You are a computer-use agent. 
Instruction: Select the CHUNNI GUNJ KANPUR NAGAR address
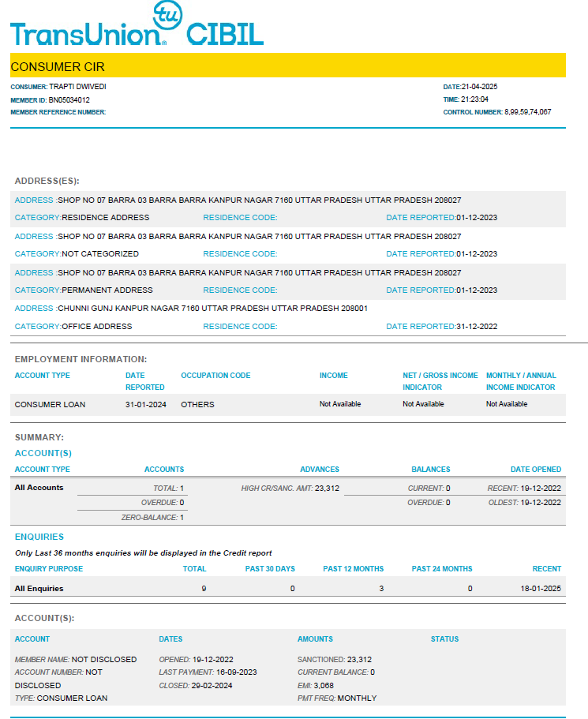[212, 308]
